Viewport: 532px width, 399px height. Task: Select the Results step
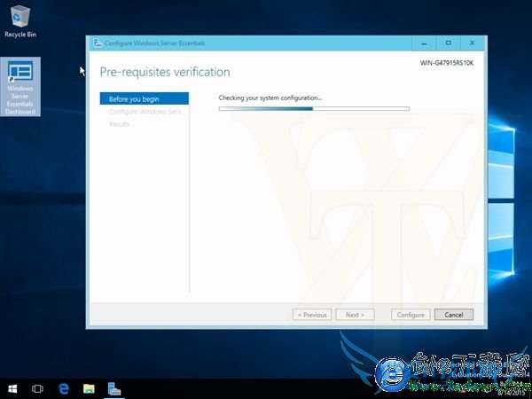[x=119, y=124]
